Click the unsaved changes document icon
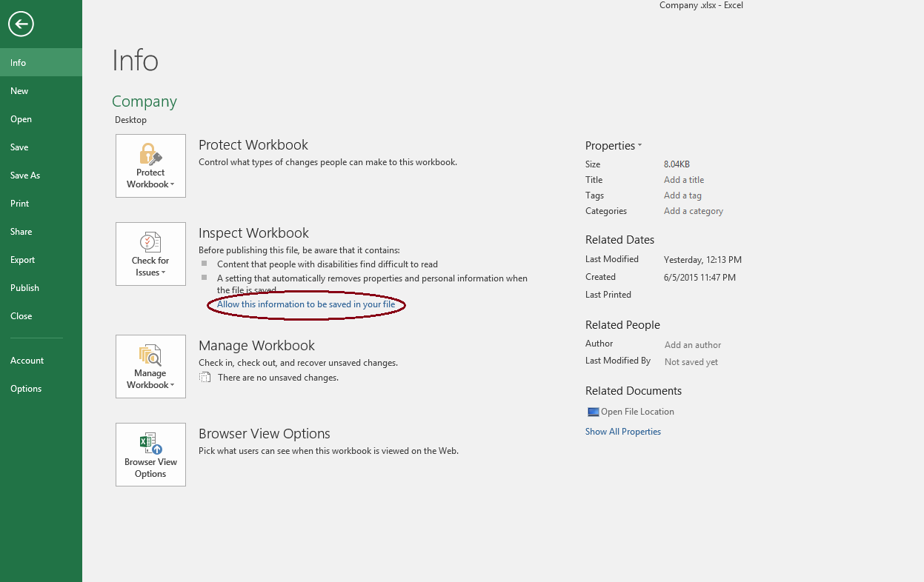Screen dimensions: 924x582 pyautogui.click(x=205, y=377)
